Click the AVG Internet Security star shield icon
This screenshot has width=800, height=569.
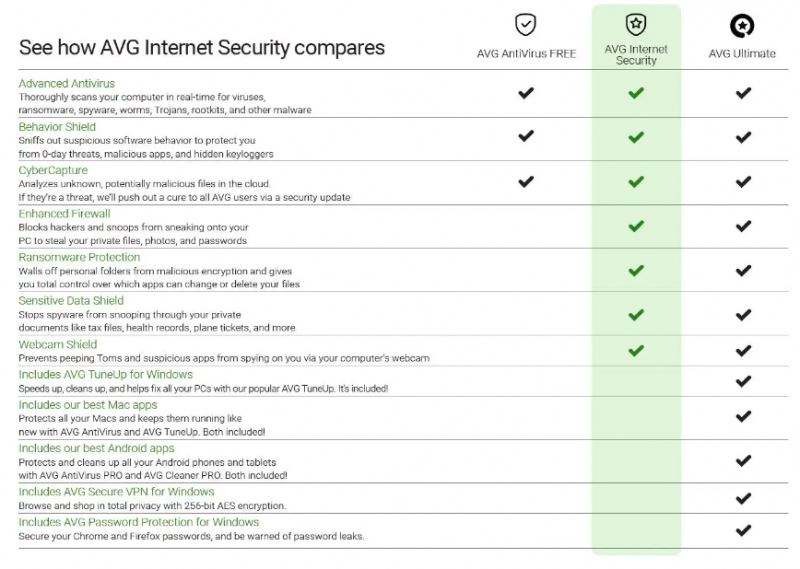coord(636,25)
